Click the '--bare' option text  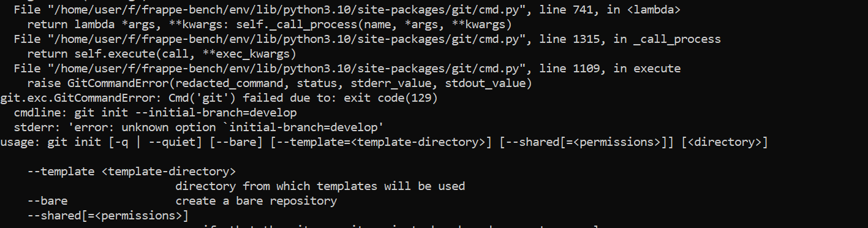tap(48, 200)
